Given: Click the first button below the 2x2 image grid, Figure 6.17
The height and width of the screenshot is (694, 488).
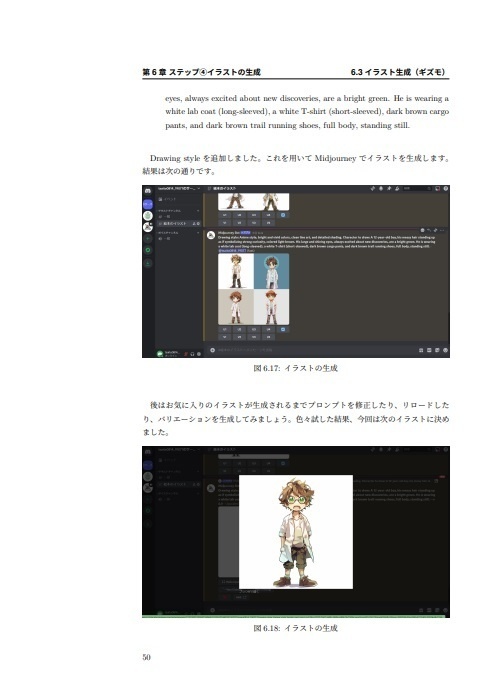Looking at the screenshot, I should click(x=224, y=329).
